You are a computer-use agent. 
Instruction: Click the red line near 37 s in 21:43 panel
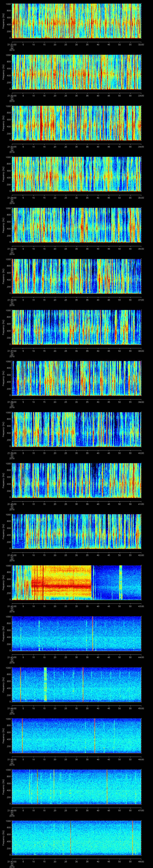coord(92,633)
